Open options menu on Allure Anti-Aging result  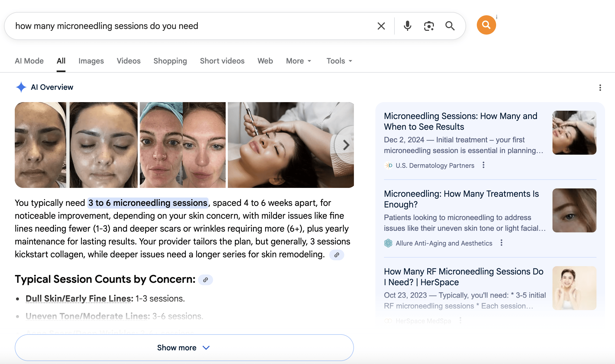pyautogui.click(x=501, y=243)
